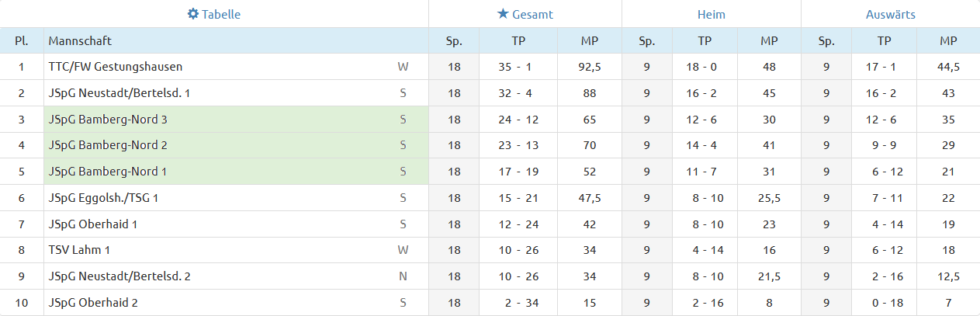The width and height of the screenshot is (980, 316).
Task: Open team JSpG Oberhaid 1
Action: [93, 224]
